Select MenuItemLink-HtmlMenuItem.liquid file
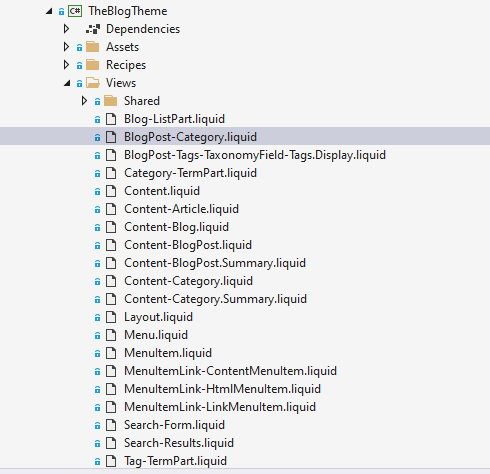Screen dimensions: 490x474 pyautogui.click(x=222, y=389)
